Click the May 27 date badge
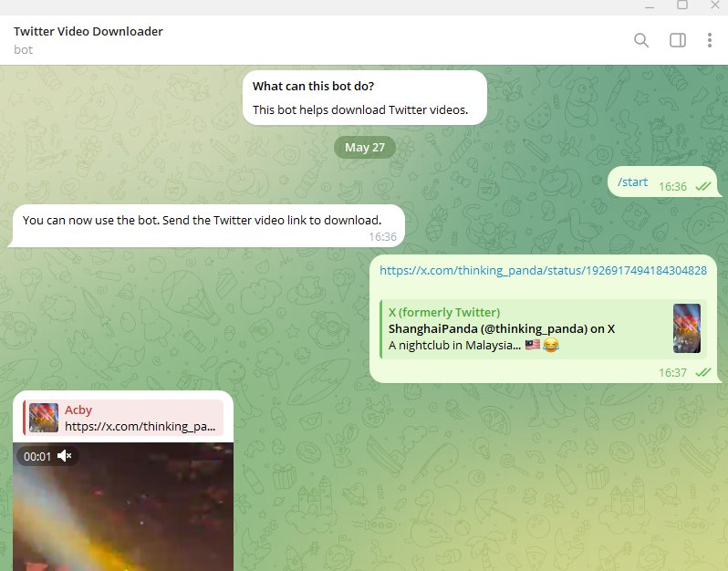Screen dimensions: 728x571 (365, 148)
